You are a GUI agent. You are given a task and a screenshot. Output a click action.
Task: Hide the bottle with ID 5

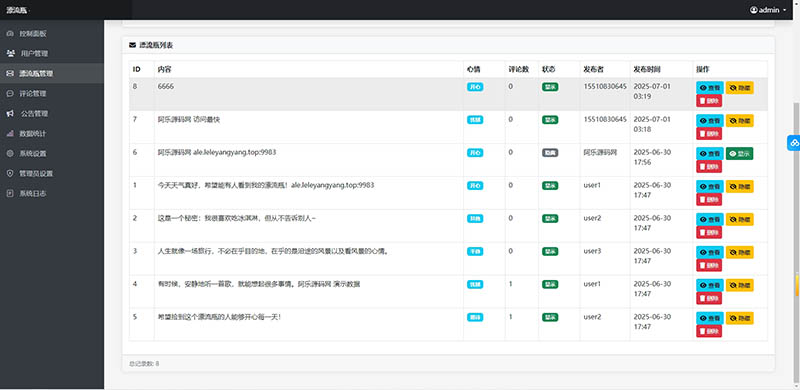(x=739, y=319)
